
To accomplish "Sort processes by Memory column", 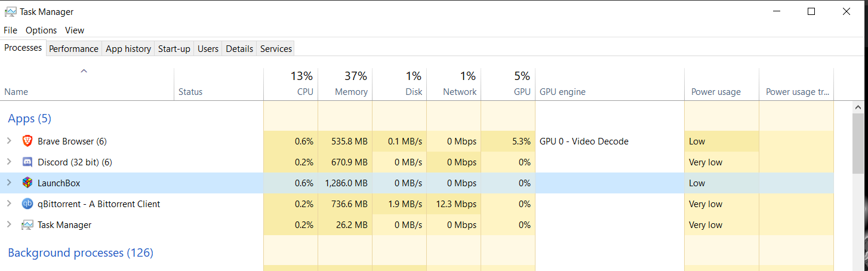I will 345,84.
